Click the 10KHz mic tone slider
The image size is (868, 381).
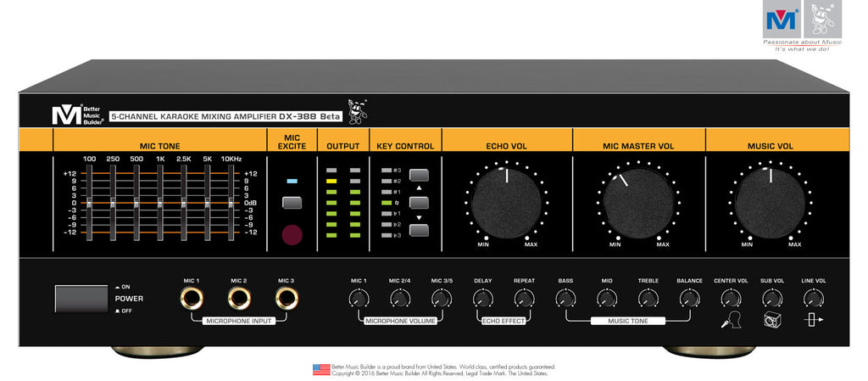pyautogui.click(x=231, y=204)
